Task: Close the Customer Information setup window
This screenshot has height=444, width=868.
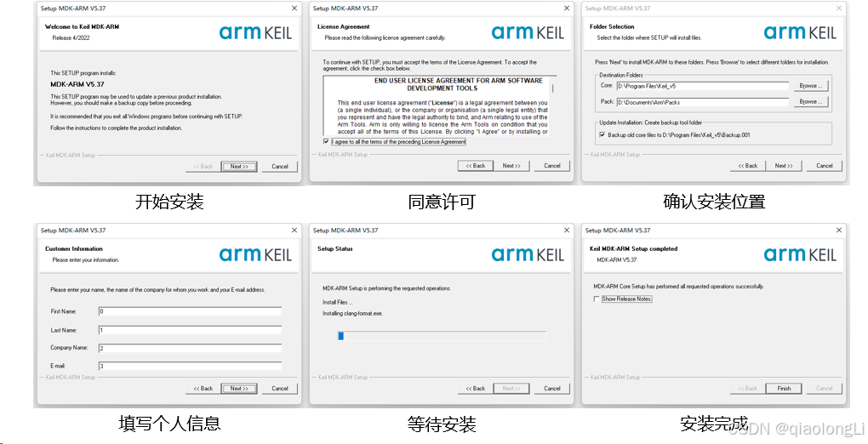Action: 294,231
